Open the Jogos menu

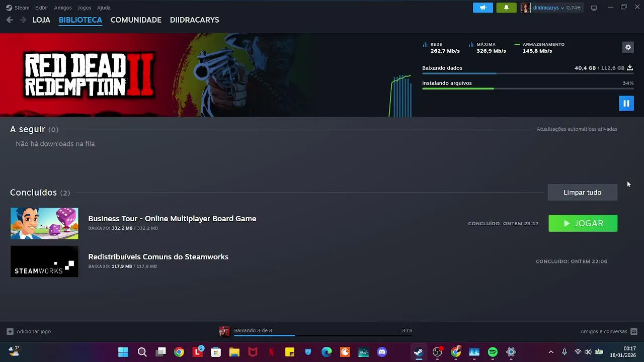click(x=84, y=8)
